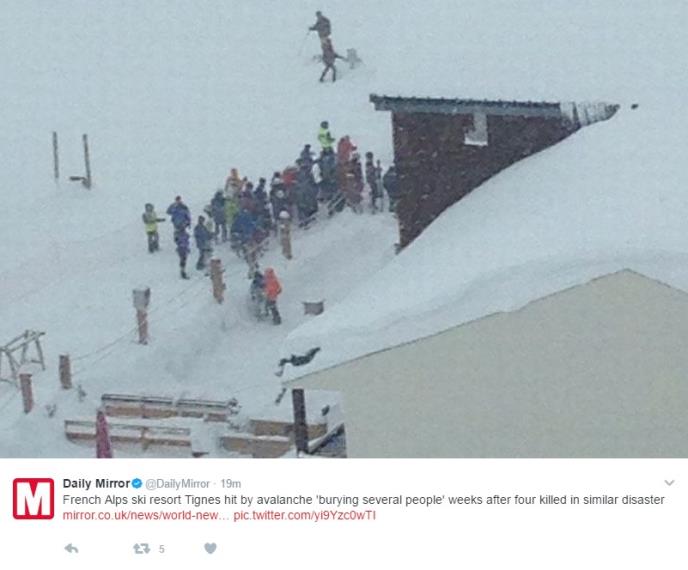688x570 pixels.
Task: Retweet this Daily Mirror tweet
Action: point(141,548)
